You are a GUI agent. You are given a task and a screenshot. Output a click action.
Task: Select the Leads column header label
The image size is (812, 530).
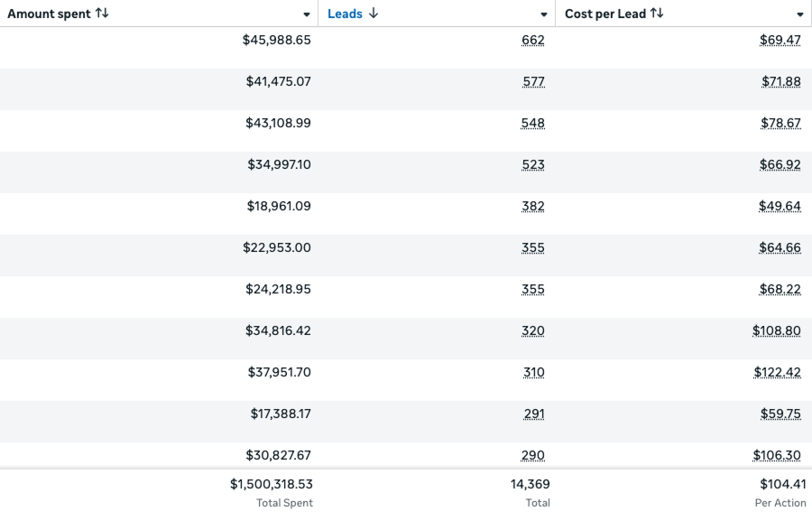pos(345,14)
